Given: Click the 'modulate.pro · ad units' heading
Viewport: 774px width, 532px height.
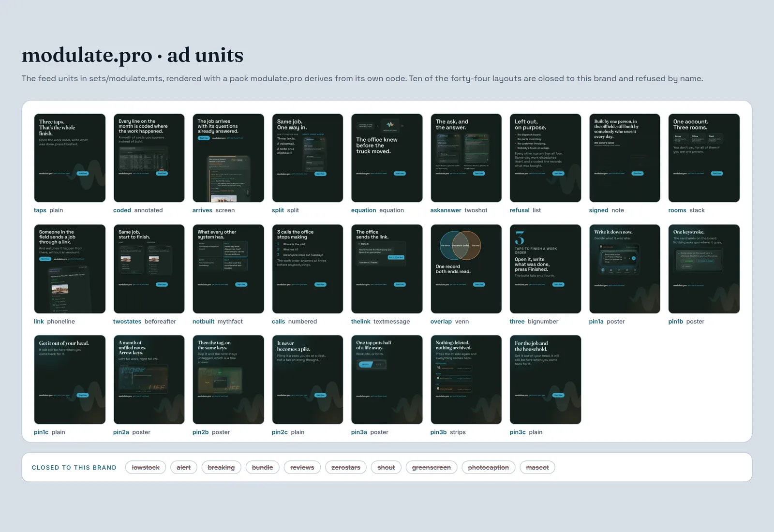Looking at the screenshot, I should point(133,56).
